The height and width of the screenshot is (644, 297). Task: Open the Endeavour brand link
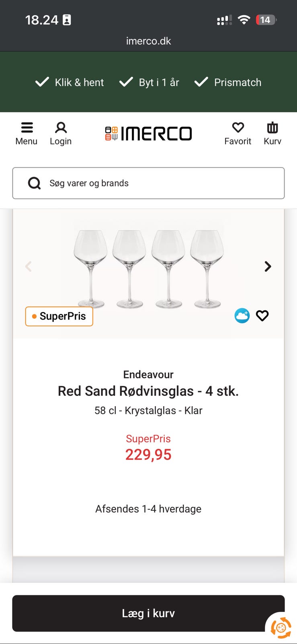[148, 374]
